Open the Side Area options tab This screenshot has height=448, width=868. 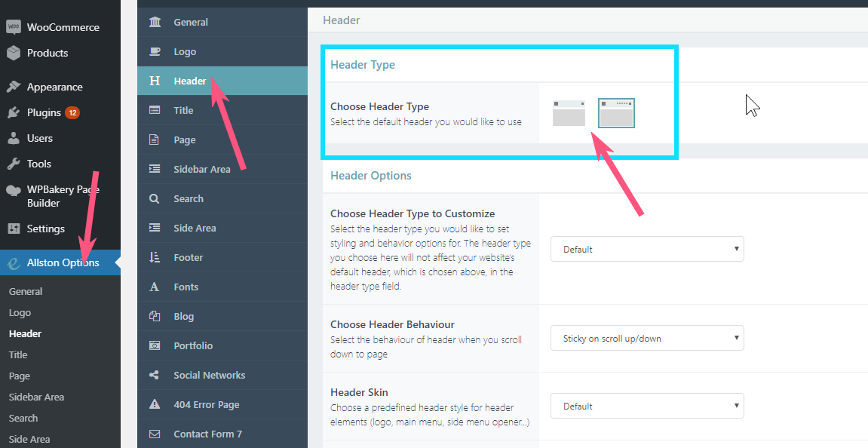tap(222, 228)
